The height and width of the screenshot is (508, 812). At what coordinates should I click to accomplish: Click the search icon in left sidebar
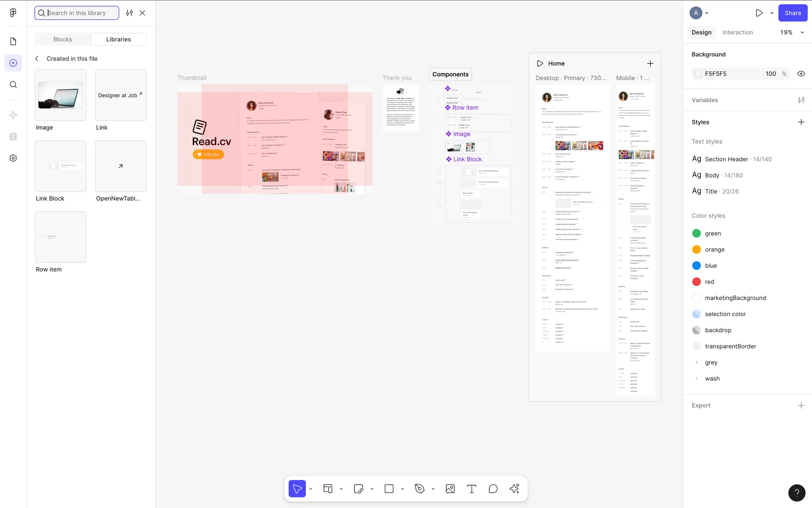[13, 85]
